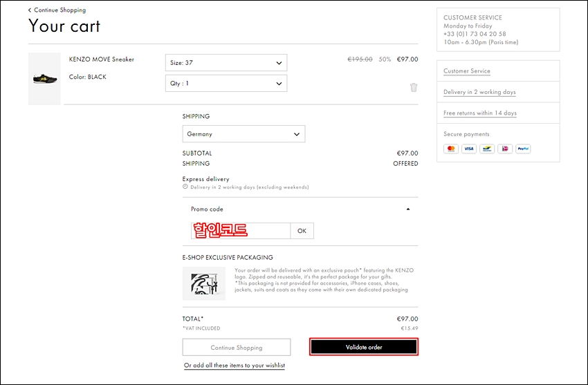The image size is (588, 385).
Task: Click the Express delivery label
Action: click(x=206, y=179)
